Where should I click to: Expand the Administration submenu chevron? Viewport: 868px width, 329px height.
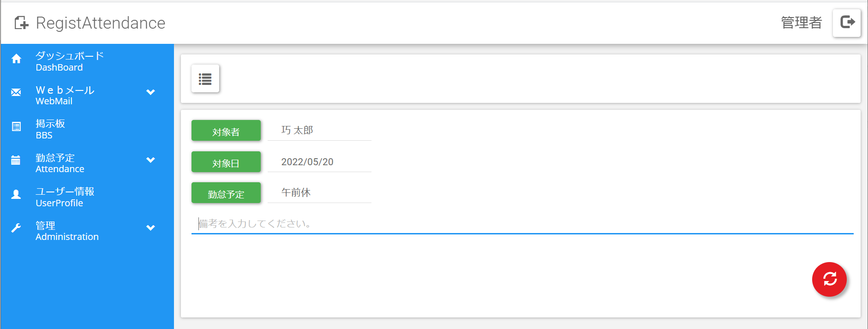150,227
